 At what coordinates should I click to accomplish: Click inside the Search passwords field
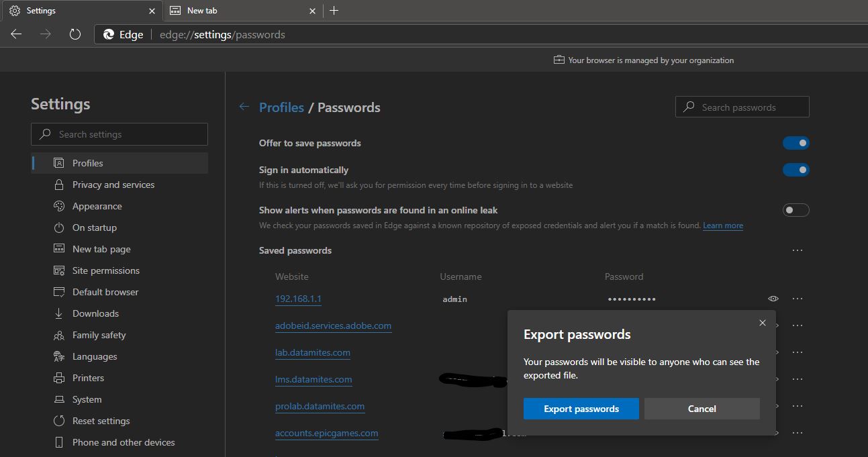pyautogui.click(x=741, y=106)
